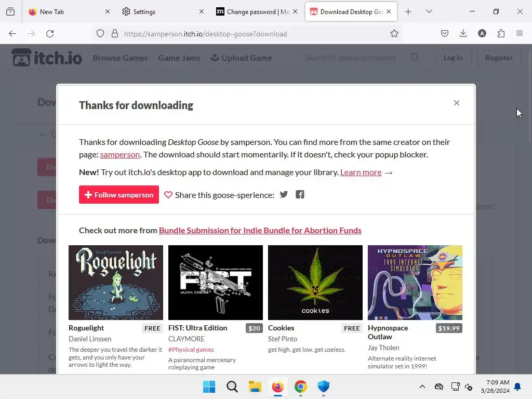Open the Firefox downloads panel

tap(463, 33)
